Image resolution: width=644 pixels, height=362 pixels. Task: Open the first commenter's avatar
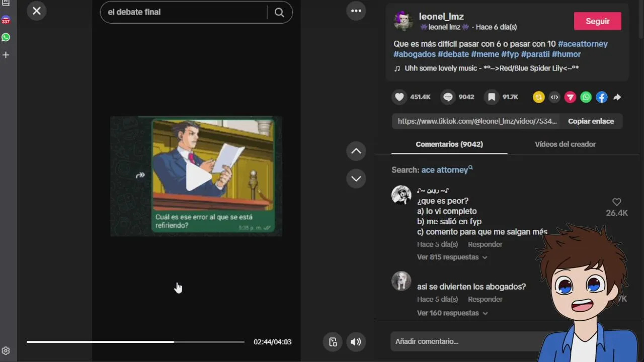coord(401,195)
